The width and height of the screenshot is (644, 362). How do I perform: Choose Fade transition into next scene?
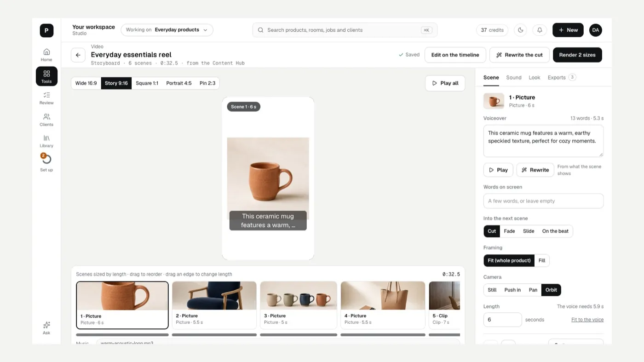509,231
